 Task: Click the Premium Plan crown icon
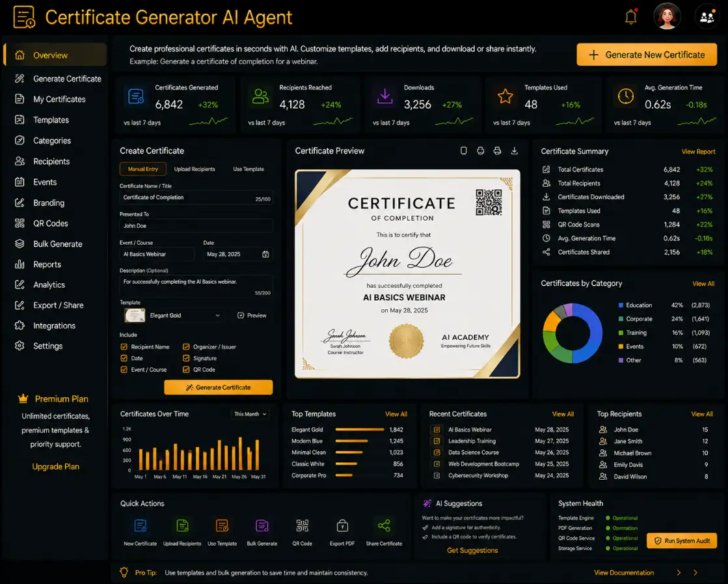pyautogui.click(x=23, y=398)
